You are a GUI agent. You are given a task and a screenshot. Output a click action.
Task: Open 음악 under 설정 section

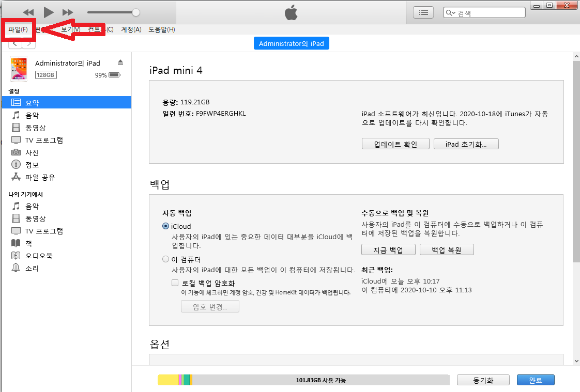tap(67, 115)
